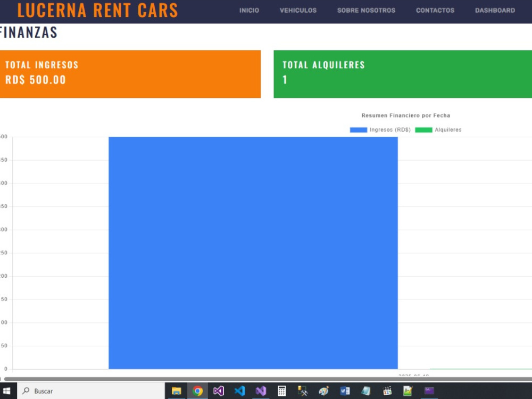Open the INICIO navigation link
The height and width of the screenshot is (399, 532).
tap(249, 11)
